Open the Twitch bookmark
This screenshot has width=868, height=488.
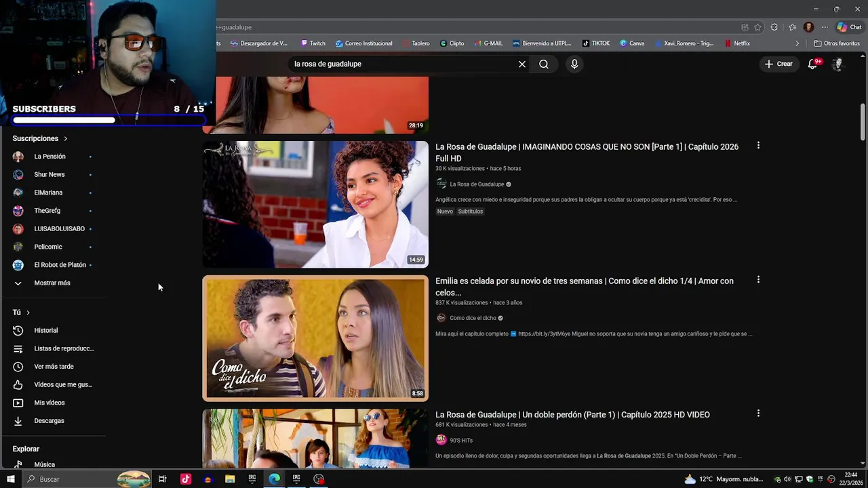coord(313,43)
